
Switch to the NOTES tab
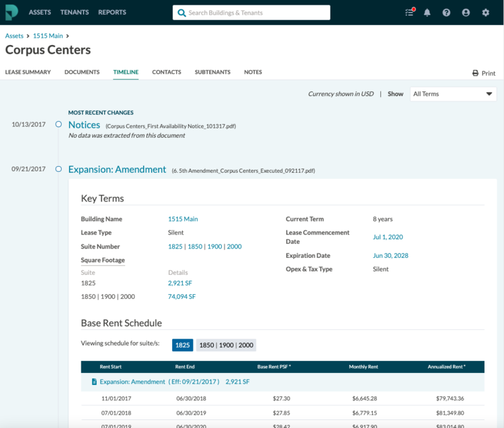(253, 72)
